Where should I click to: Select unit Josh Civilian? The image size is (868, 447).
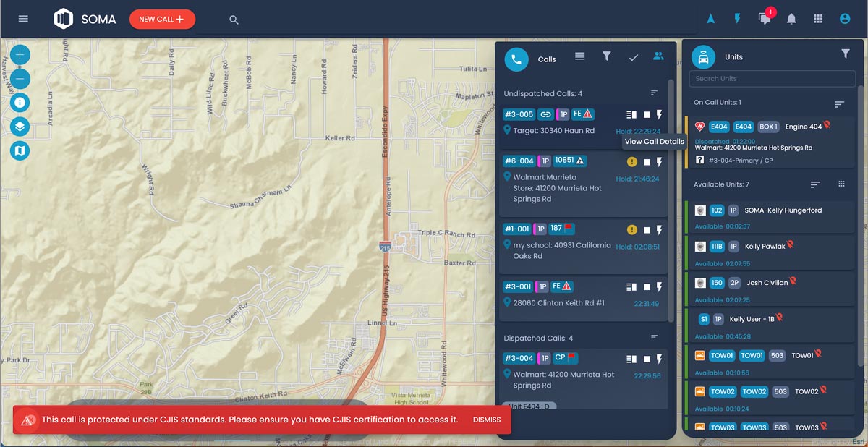[771, 289]
